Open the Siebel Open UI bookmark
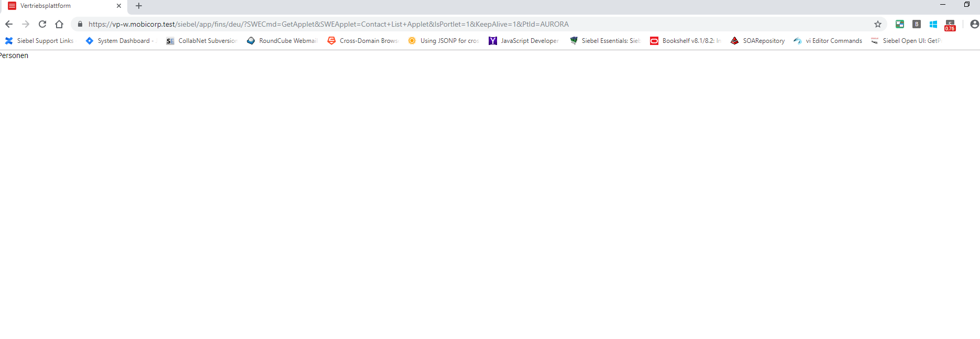Viewport: 980px width, 339px height. (906, 41)
